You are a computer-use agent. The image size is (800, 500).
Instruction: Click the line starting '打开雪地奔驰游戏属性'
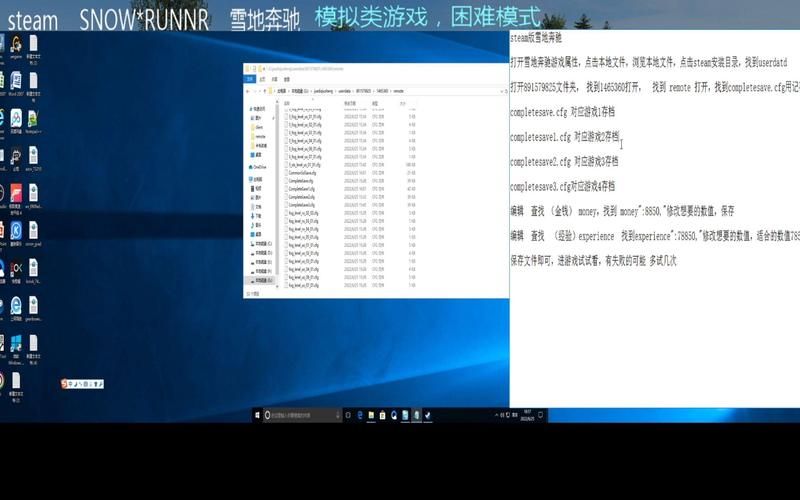648,62
